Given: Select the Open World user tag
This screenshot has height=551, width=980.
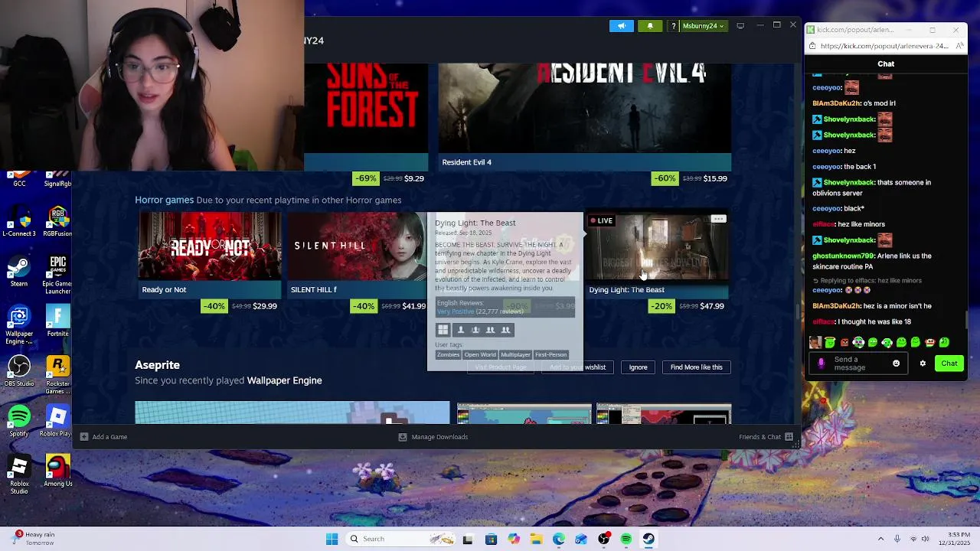Looking at the screenshot, I should (480, 355).
